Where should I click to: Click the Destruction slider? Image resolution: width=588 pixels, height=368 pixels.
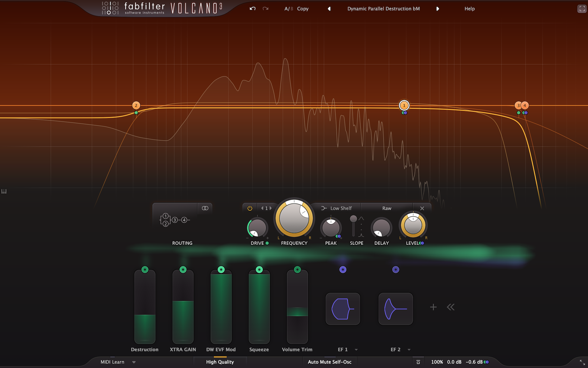point(145,307)
